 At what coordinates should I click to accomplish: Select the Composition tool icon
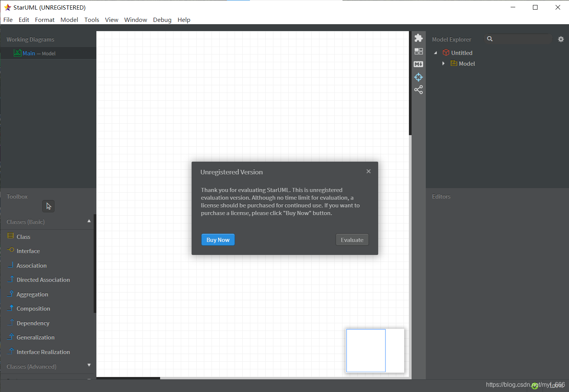11,308
